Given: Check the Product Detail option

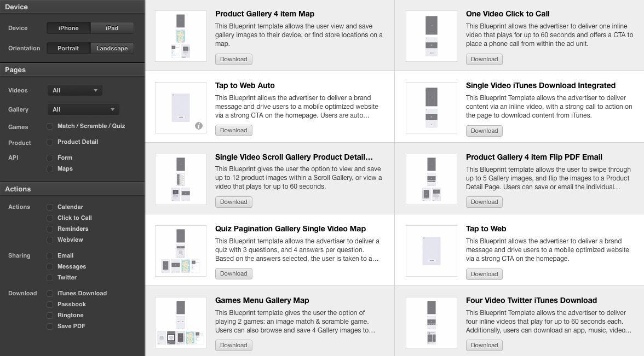Looking at the screenshot, I should pos(50,142).
